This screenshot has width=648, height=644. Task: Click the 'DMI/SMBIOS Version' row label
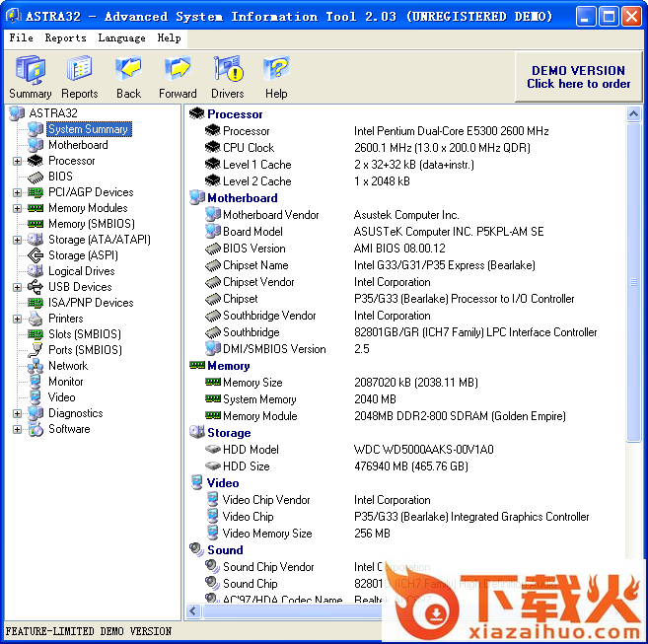coord(274,349)
